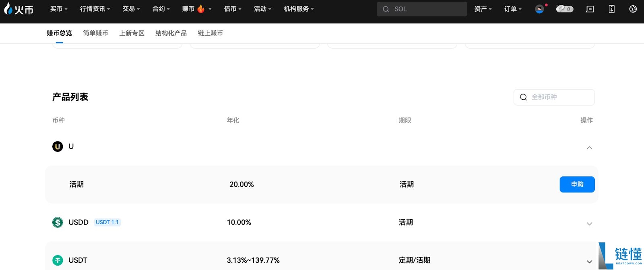Click the 20.00% annual rate
Image resolution: width=644 pixels, height=270 pixels.
[242, 184]
